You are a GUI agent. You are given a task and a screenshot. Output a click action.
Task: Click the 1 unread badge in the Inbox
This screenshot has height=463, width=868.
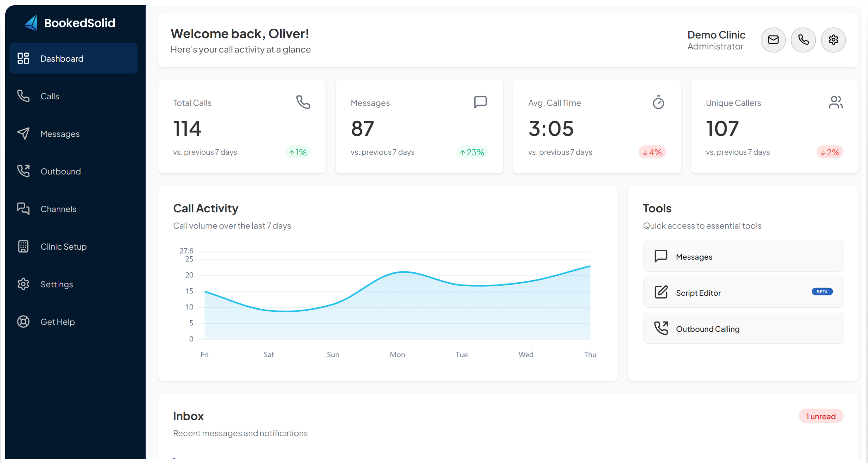click(x=821, y=416)
